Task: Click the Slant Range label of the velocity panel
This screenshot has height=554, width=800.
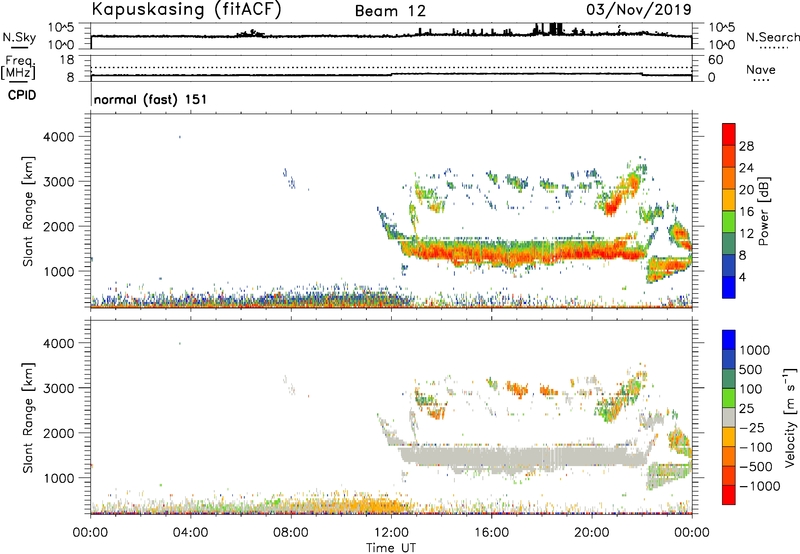Action: [x=28, y=418]
